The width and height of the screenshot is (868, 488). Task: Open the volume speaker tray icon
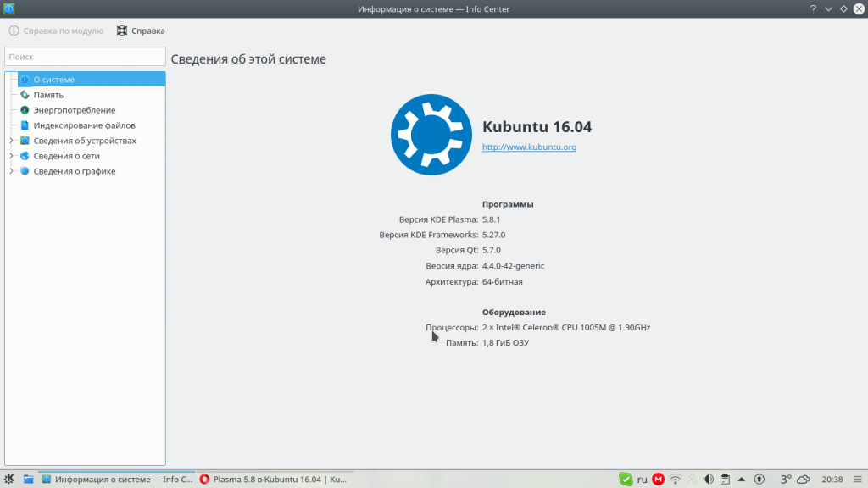click(x=708, y=480)
